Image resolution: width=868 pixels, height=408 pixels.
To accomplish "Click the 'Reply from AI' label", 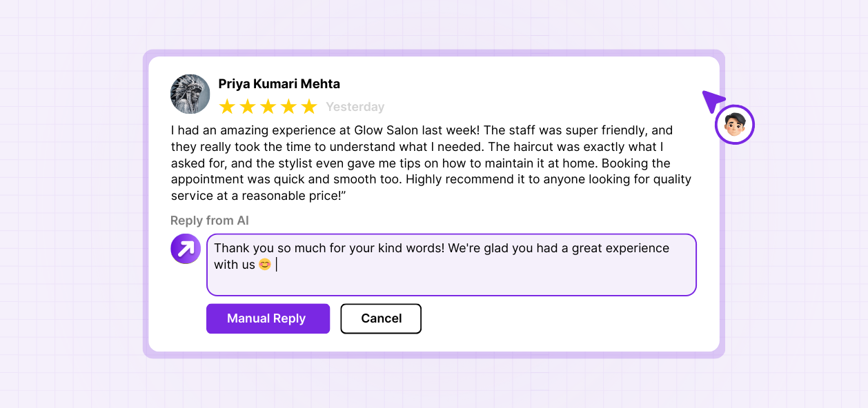I will pyautogui.click(x=210, y=221).
